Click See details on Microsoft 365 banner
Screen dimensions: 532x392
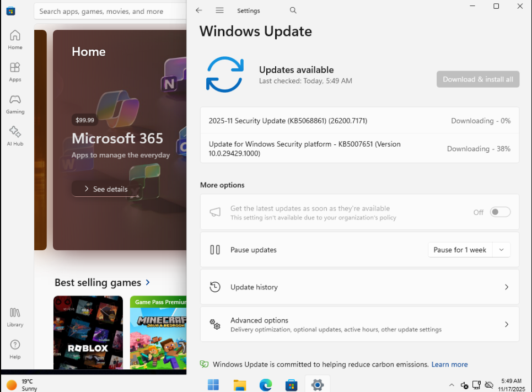pos(106,189)
